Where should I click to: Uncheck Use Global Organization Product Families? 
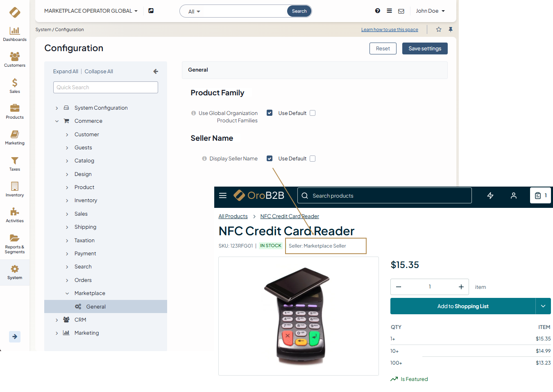click(x=270, y=113)
